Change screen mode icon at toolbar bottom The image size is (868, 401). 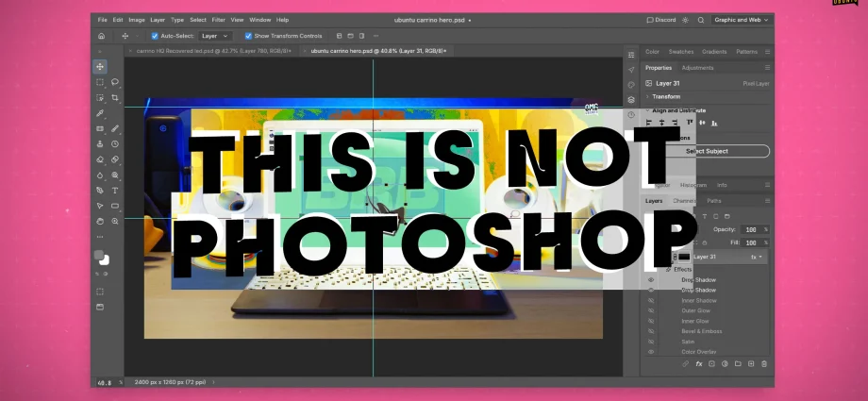pos(100,307)
